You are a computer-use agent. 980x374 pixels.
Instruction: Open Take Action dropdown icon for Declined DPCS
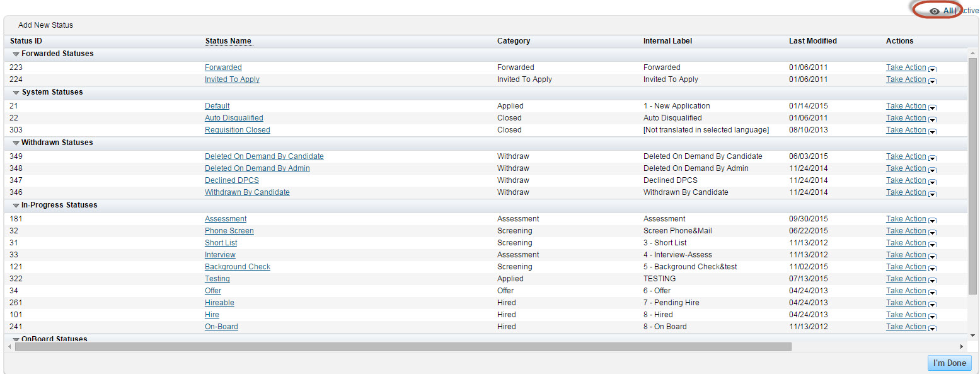(932, 182)
